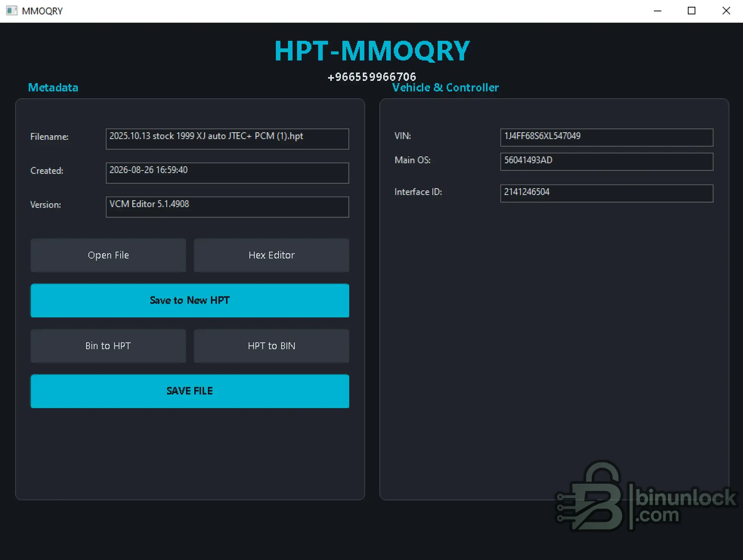Click the Vehicle & Controller heading
This screenshot has height=560, width=743.
pos(445,87)
